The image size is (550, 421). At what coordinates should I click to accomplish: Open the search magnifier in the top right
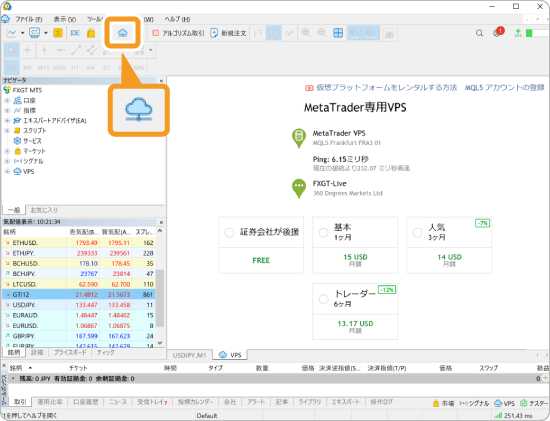[x=479, y=33]
